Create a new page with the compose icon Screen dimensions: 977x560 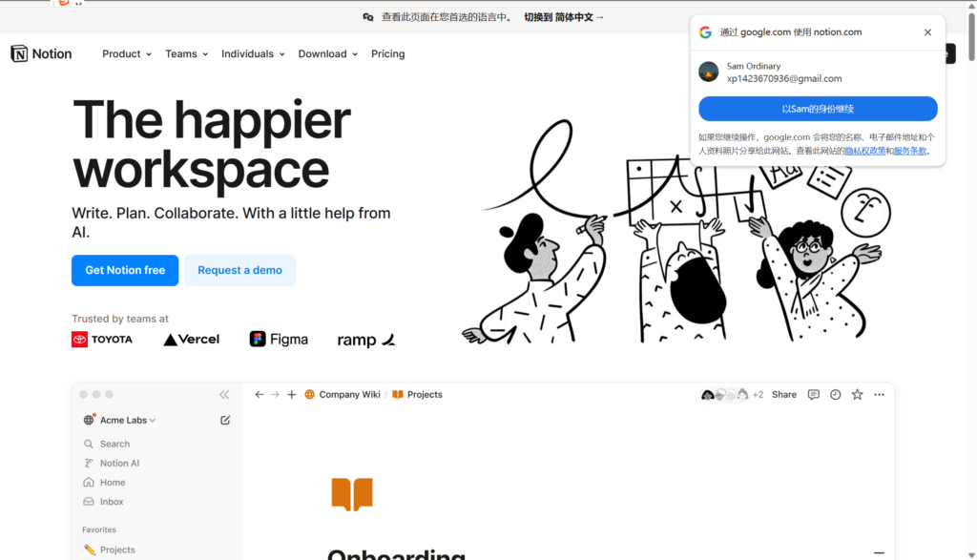tap(224, 420)
